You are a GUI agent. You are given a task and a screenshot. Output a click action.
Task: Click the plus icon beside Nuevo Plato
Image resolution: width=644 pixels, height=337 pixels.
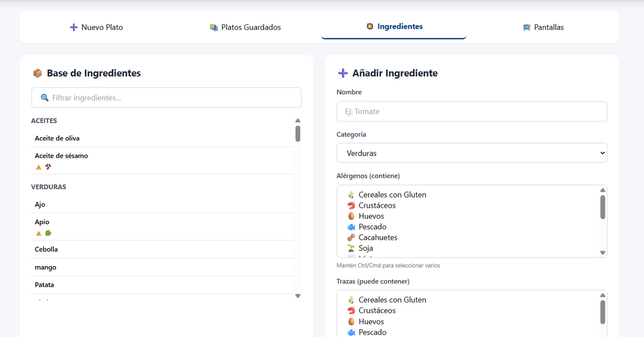[74, 27]
